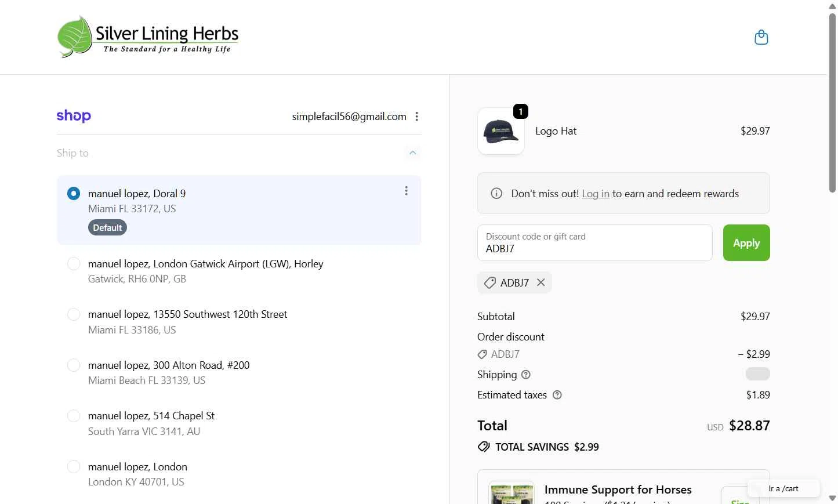The height and width of the screenshot is (504, 838).
Task: Apply the discount code
Action: coord(746,242)
